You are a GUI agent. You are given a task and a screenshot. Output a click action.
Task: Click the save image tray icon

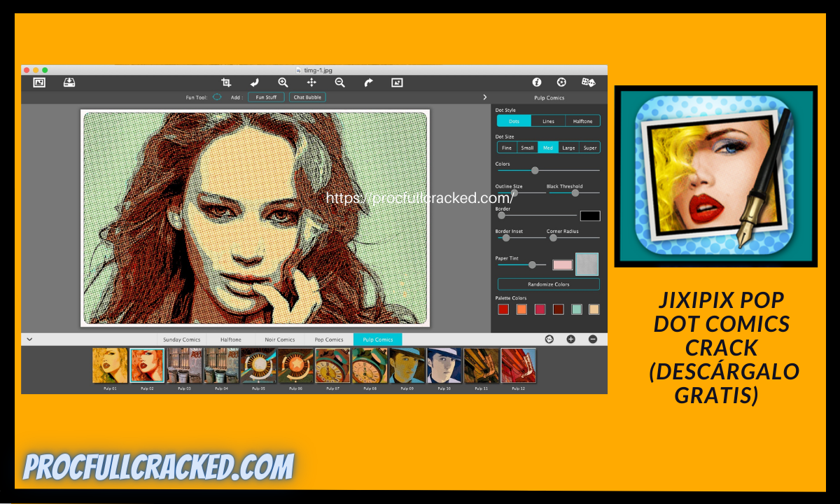click(69, 83)
